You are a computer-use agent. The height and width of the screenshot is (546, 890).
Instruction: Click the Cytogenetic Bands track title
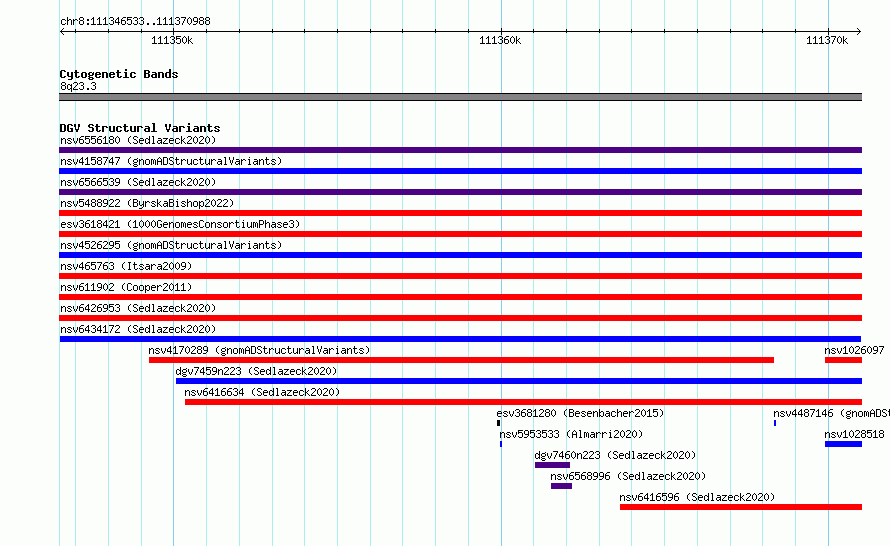coord(119,74)
